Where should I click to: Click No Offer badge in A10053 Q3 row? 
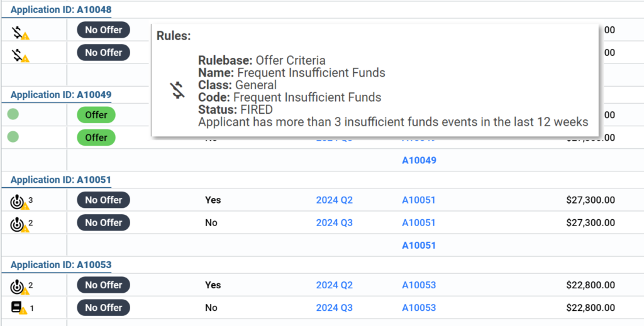coord(104,308)
